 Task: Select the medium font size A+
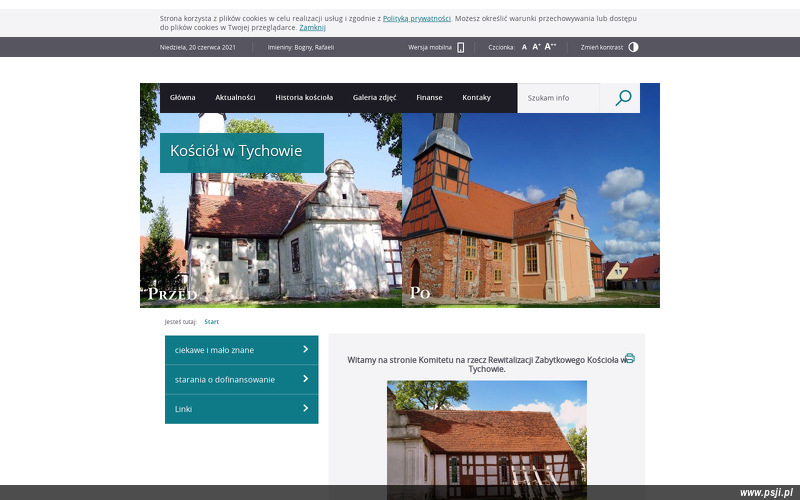tap(536, 47)
